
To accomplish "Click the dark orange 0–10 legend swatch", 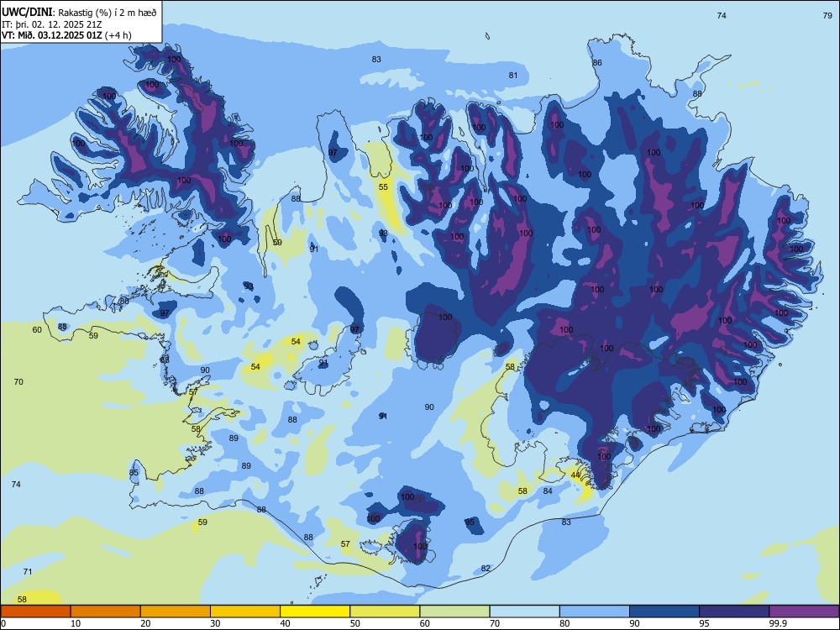I will tap(36, 612).
